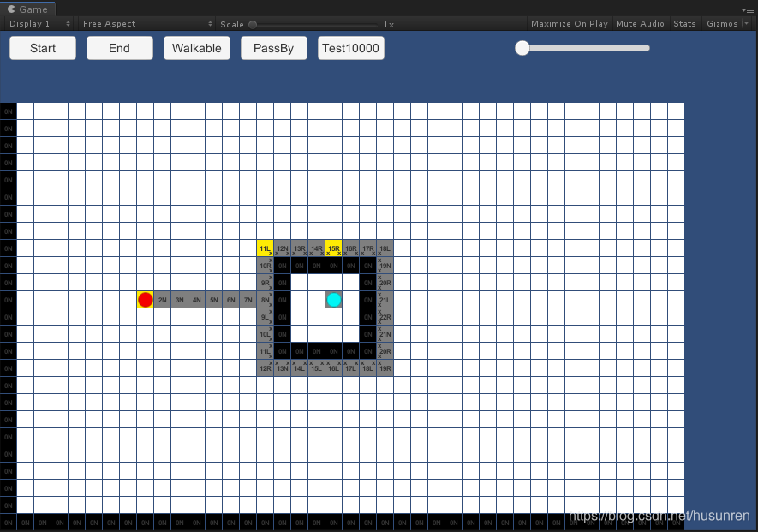Click the grid cell labeled 10R
The image size is (758, 532).
266,266
